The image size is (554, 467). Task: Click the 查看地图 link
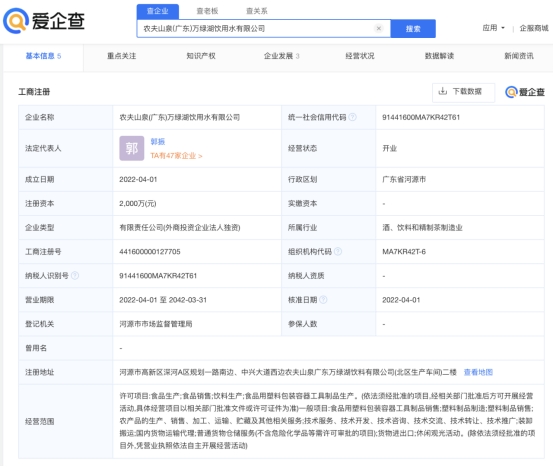(x=478, y=372)
